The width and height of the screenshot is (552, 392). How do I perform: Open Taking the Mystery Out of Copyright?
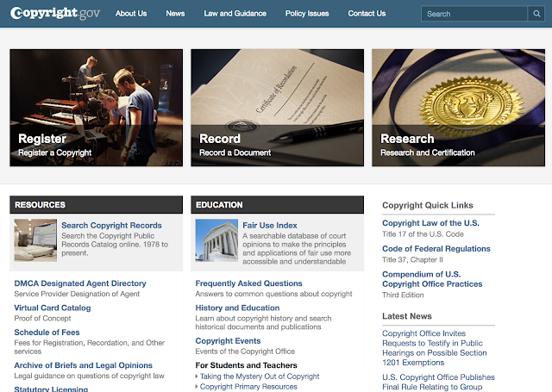click(x=260, y=376)
